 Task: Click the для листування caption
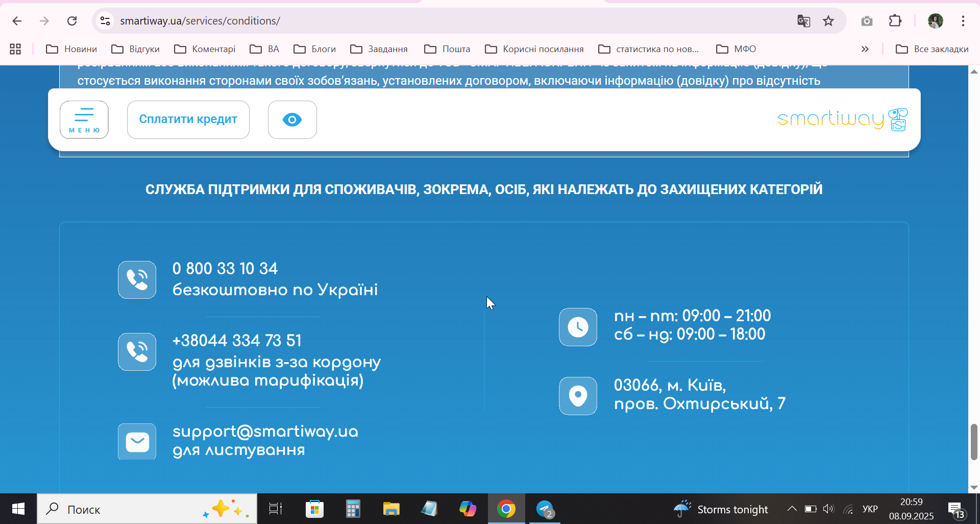click(239, 450)
